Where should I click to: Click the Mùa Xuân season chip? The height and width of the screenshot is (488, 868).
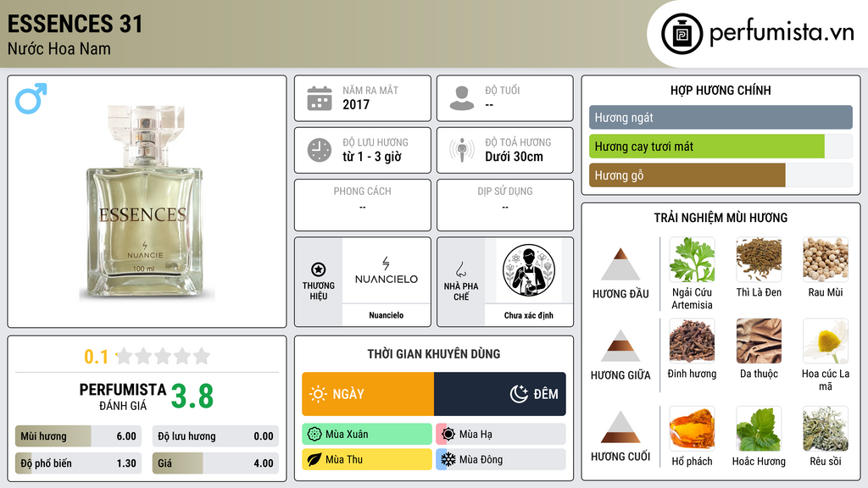[x=367, y=435]
